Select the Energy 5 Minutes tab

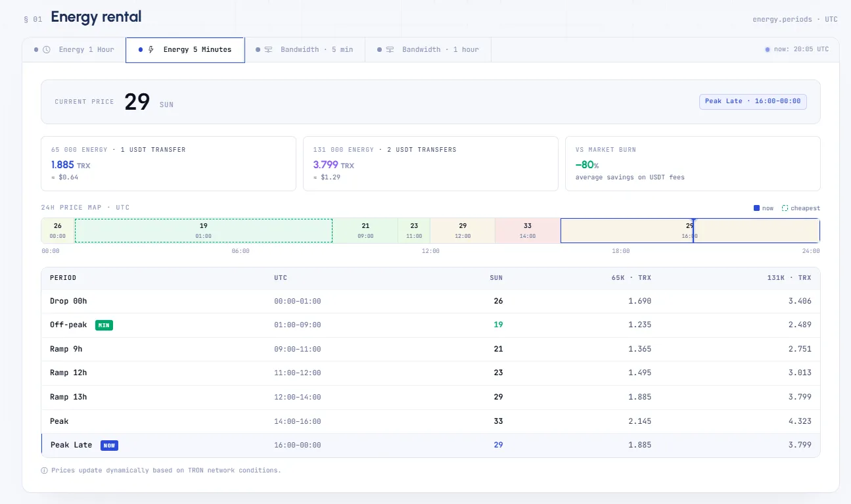185,50
